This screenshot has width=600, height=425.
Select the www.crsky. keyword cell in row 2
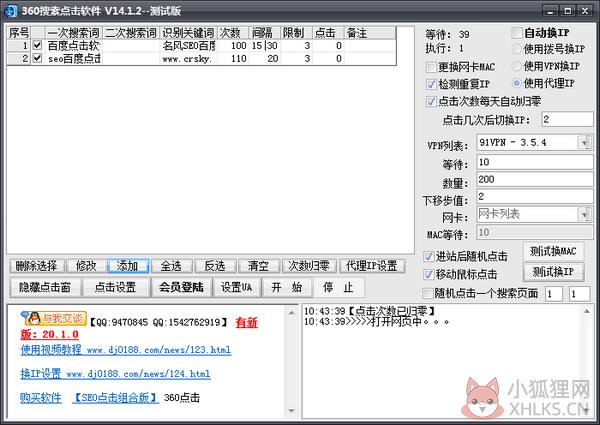coord(188,59)
